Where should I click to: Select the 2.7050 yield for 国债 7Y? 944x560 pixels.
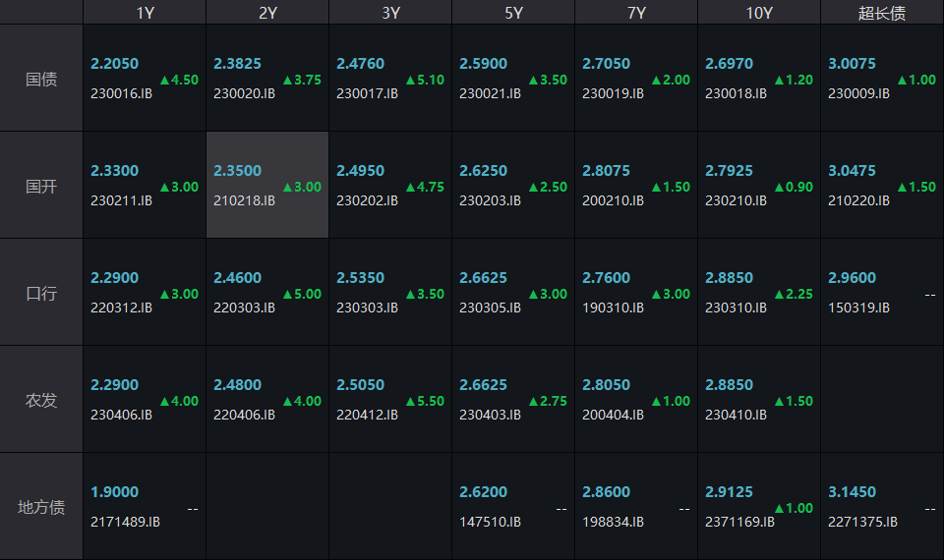[606, 64]
